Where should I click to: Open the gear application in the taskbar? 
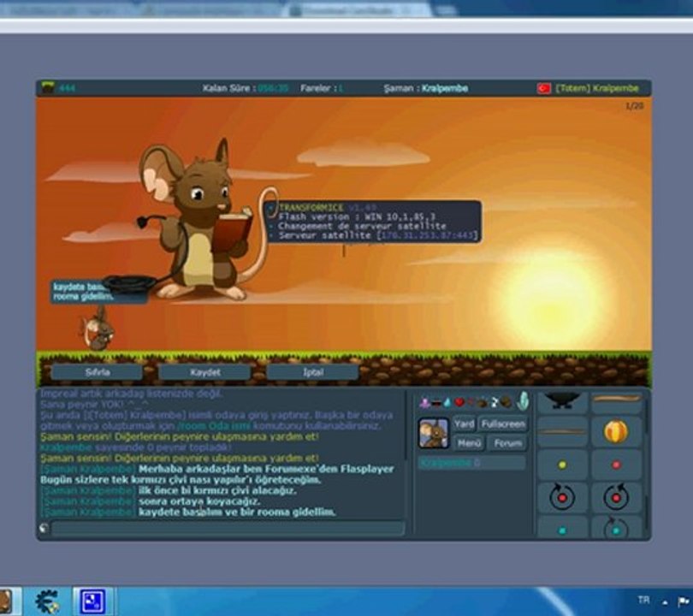[47, 601]
